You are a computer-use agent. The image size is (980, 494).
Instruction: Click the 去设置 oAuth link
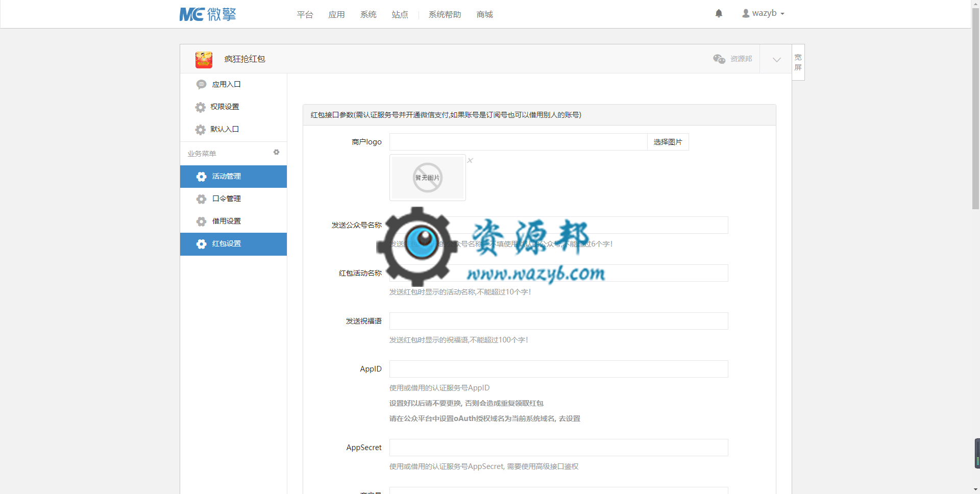(569, 418)
